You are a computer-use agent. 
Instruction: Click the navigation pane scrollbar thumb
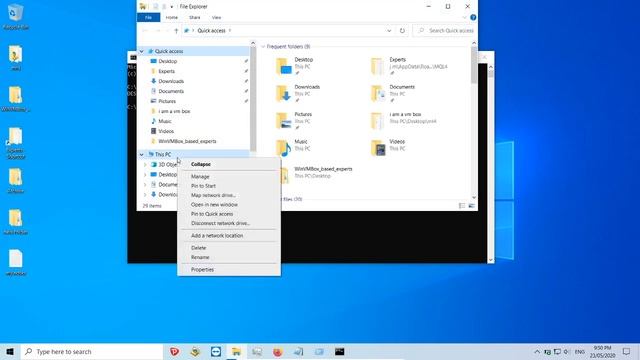(x=253, y=99)
